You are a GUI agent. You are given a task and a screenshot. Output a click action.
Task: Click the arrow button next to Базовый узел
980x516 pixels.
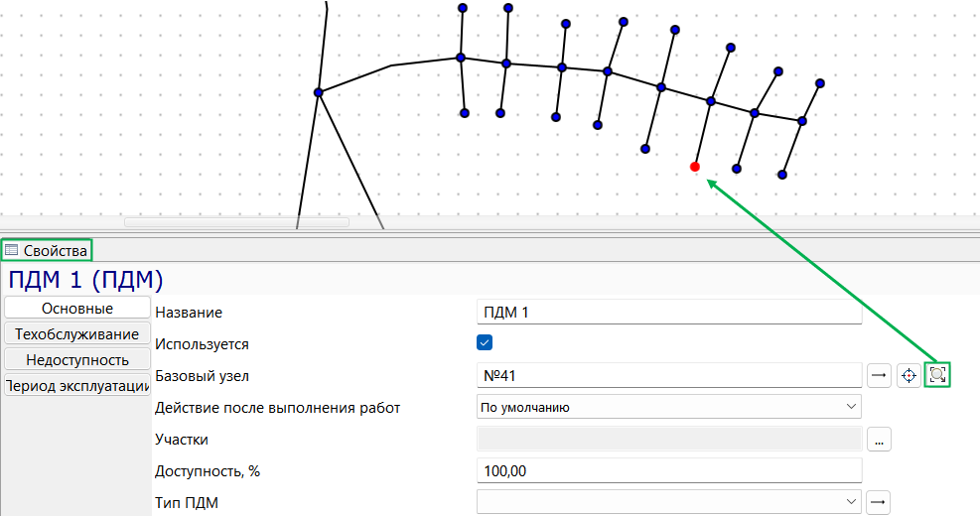pos(879,375)
